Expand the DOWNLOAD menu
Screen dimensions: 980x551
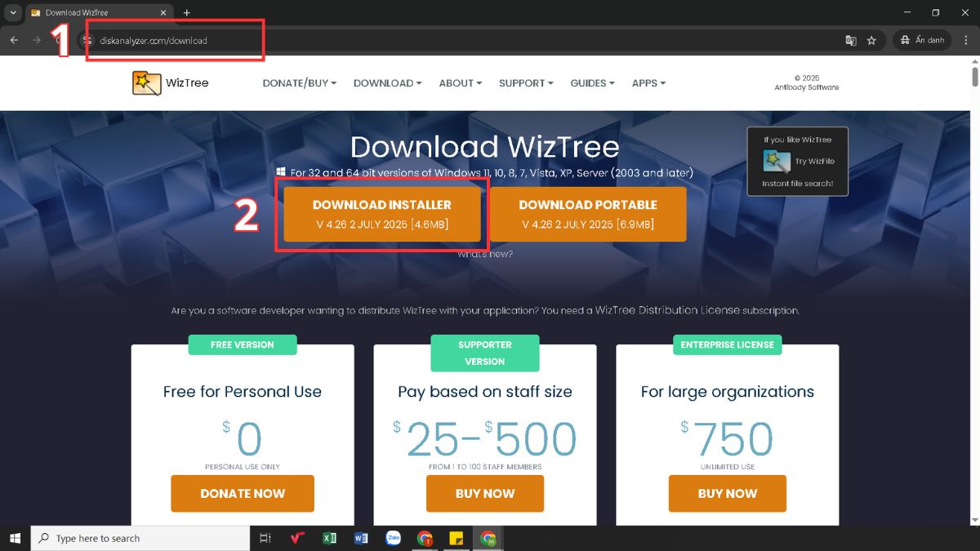[x=388, y=82]
